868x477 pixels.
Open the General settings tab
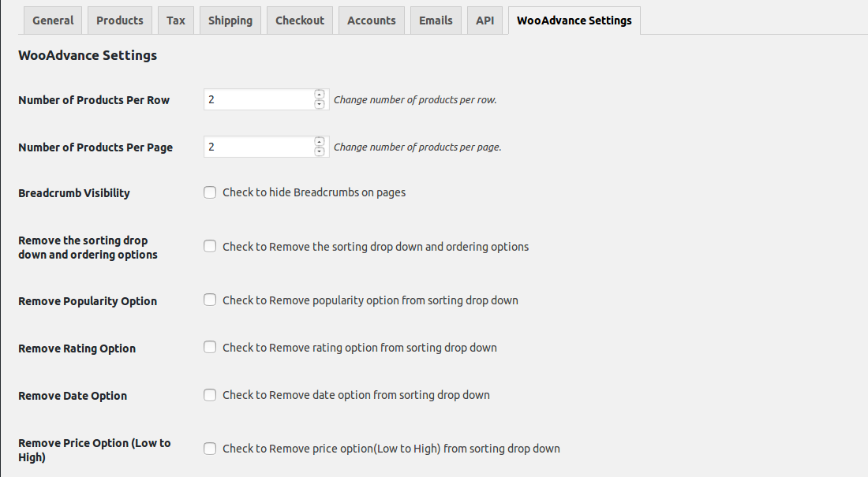[53, 20]
